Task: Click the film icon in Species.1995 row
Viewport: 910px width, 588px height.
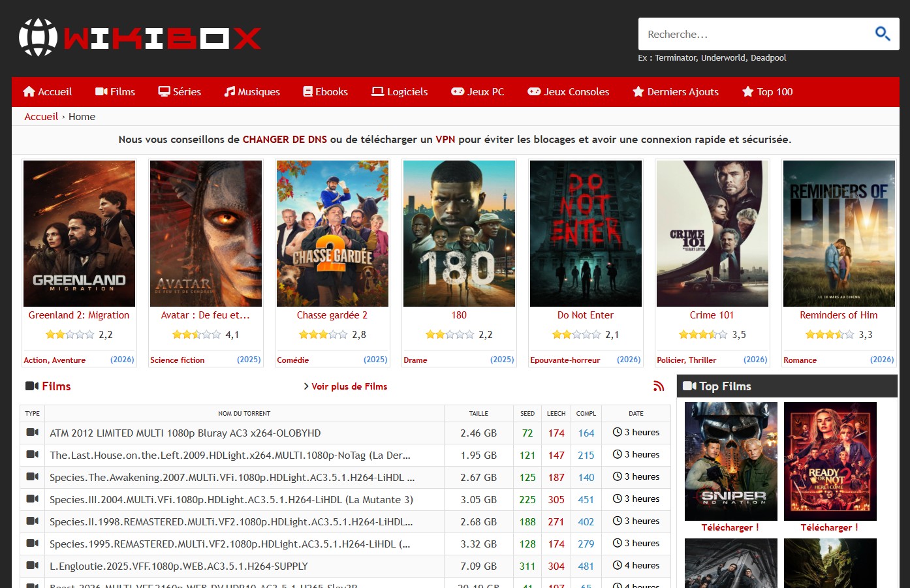Action: pos(32,544)
